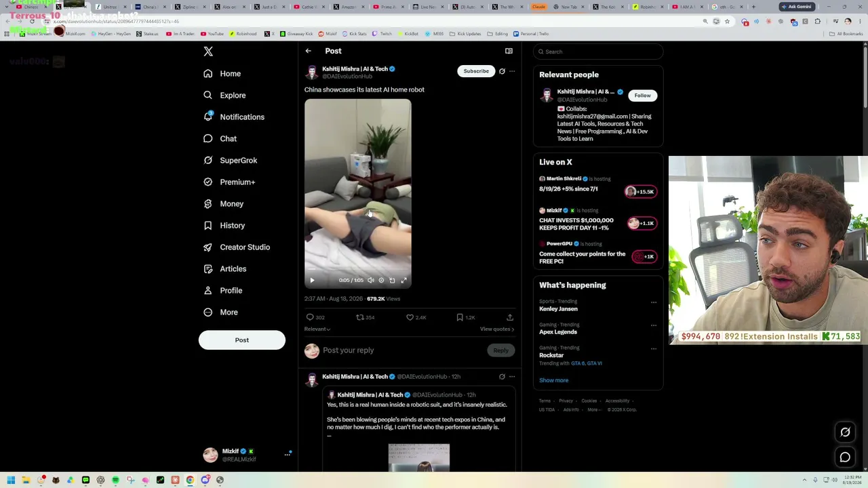
Task: Open the Relevant replies sort dropdown
Action: coord(317,329)
